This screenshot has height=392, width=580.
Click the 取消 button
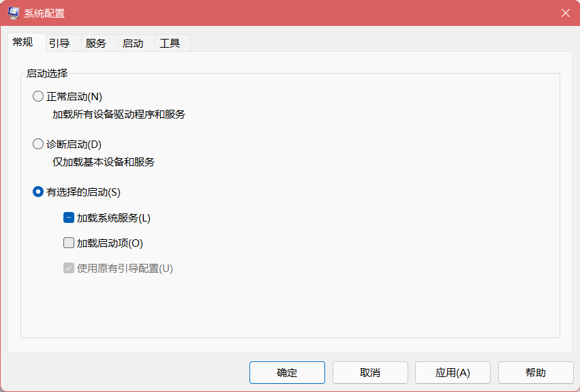coord(370,372)
